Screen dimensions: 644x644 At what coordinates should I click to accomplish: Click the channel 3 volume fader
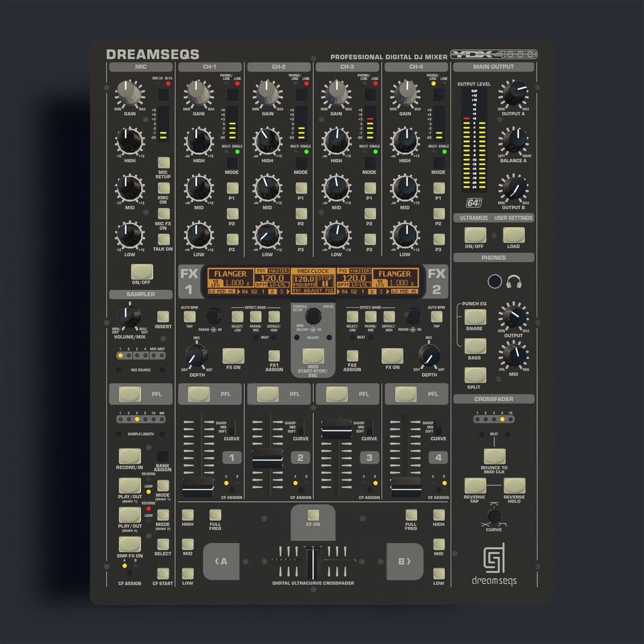(335, 430)
